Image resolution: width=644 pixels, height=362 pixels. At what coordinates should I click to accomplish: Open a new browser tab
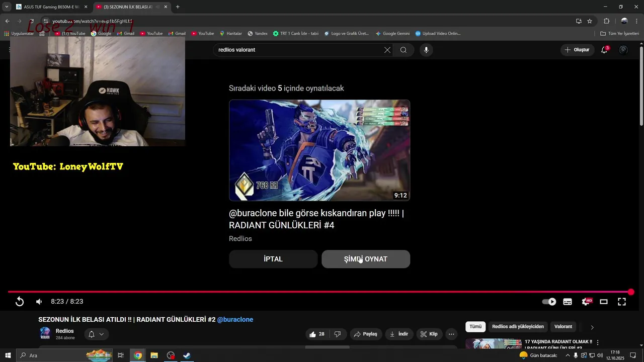click(178, 7)
